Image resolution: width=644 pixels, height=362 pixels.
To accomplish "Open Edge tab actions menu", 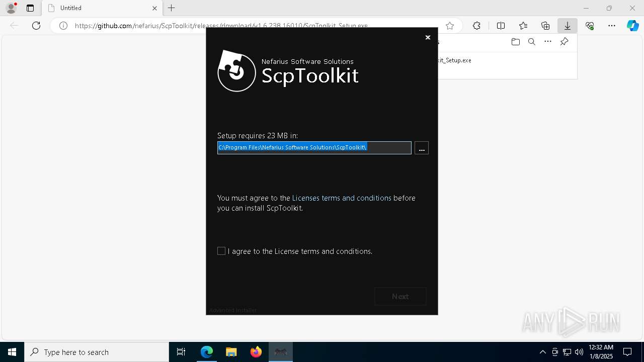I will [x=30, y=8].
